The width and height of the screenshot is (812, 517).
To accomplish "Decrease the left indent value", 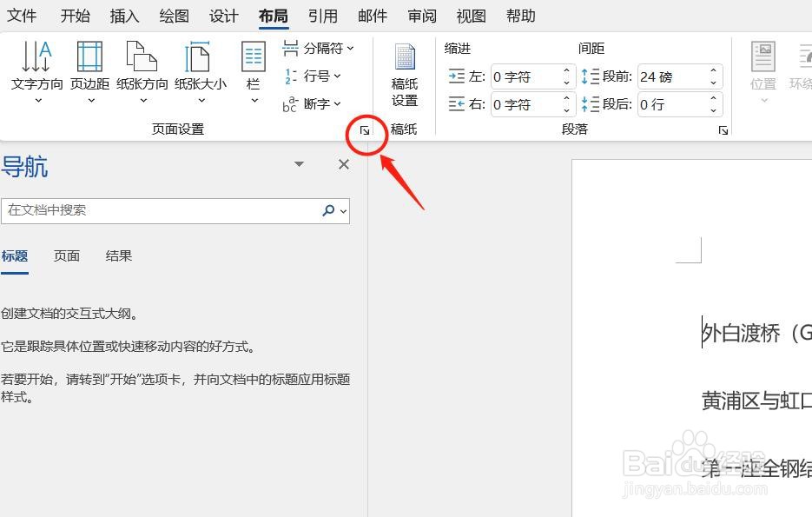I will (x=566, y=83).
